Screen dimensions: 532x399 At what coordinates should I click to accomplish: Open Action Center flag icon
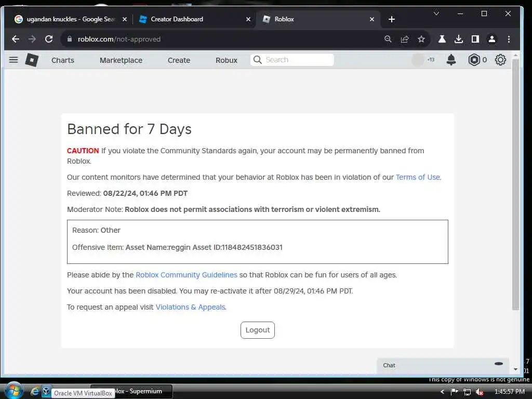tap(454, 392)
